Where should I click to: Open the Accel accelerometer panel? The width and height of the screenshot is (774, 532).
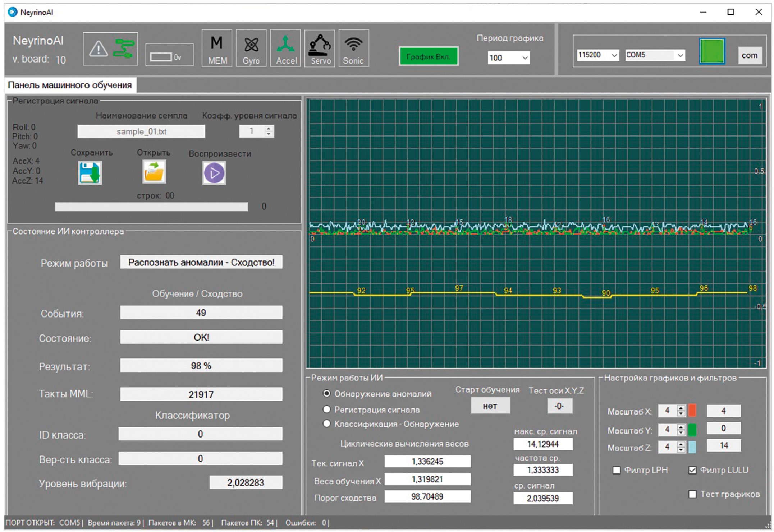pyautogui.click(x=285, y=48)
